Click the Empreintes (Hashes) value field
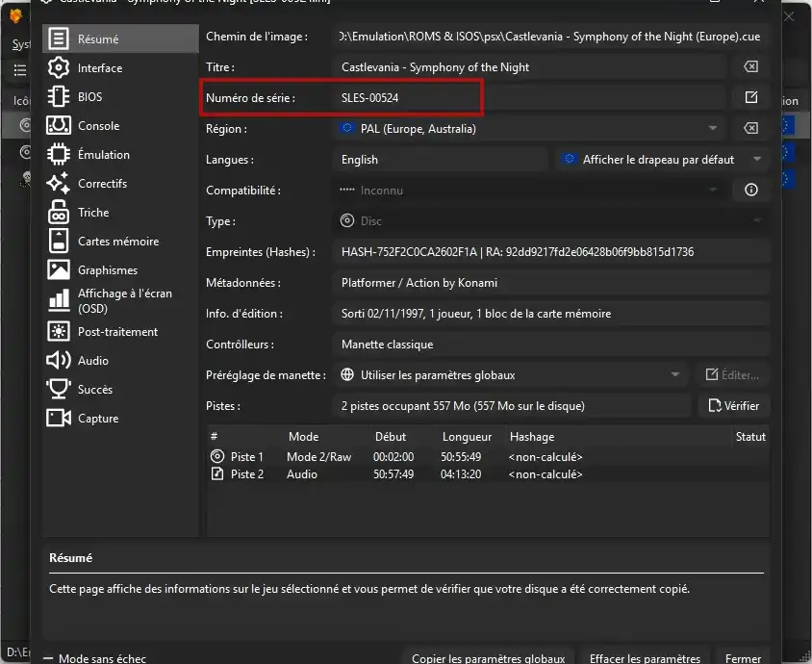The image size is (812, 664). 551,252
